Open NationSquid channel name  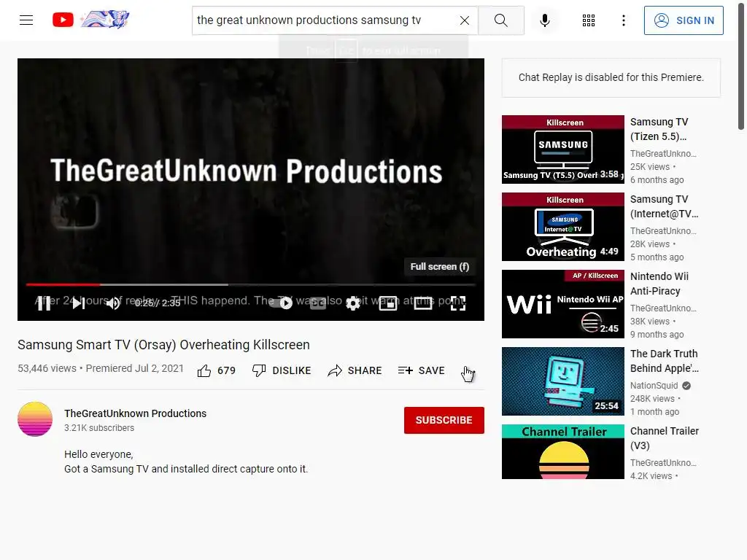pos(654,385)
